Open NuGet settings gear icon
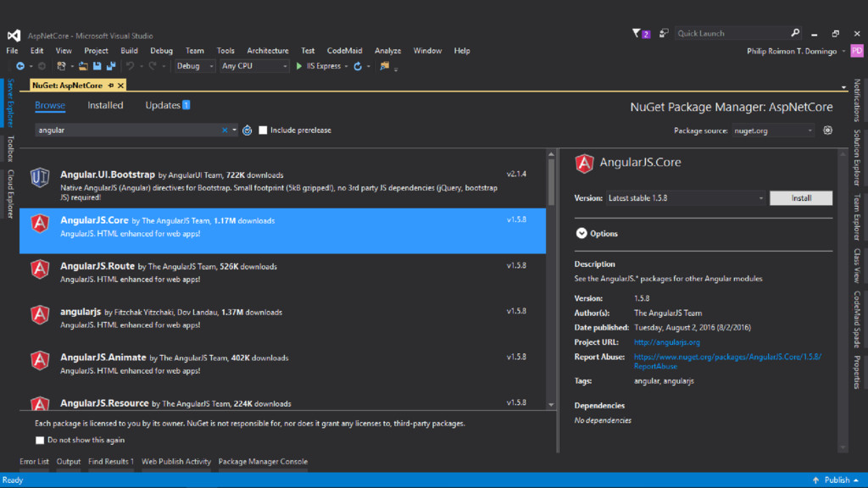 pyautogui.click(x=827, y=130)
